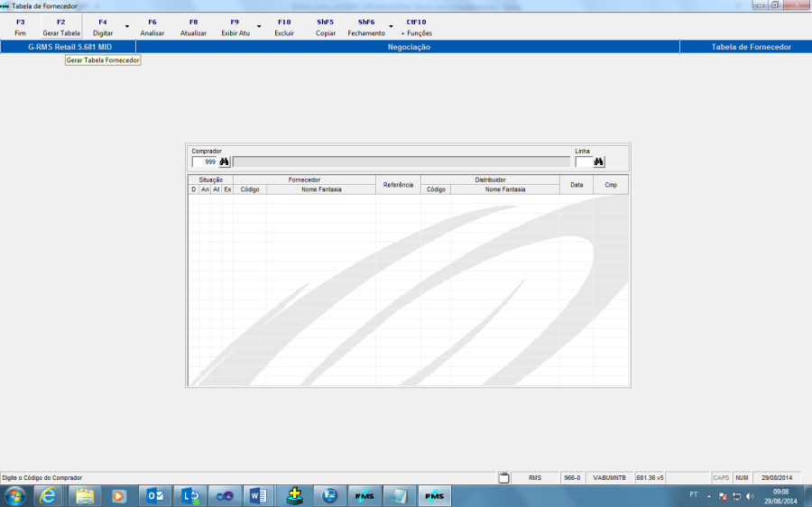This screenshot has height=507, width=812.
Task: Click the Cmp column header
Action: 611,185
